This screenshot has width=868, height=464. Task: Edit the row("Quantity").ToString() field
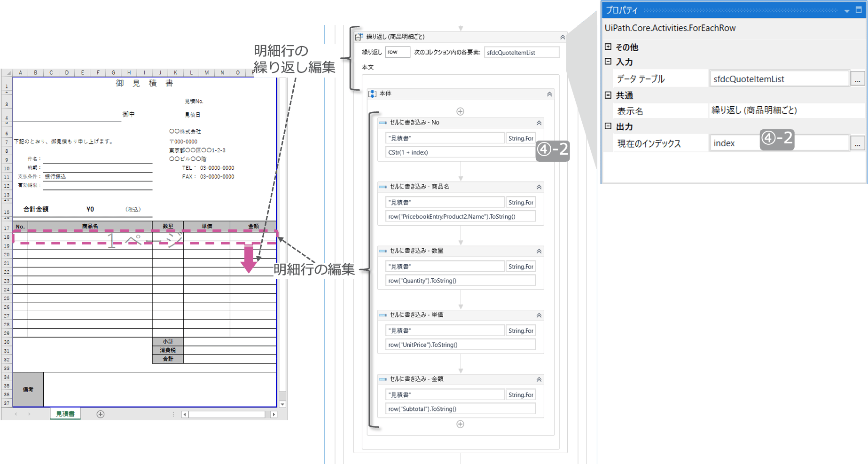pos(461,281)
